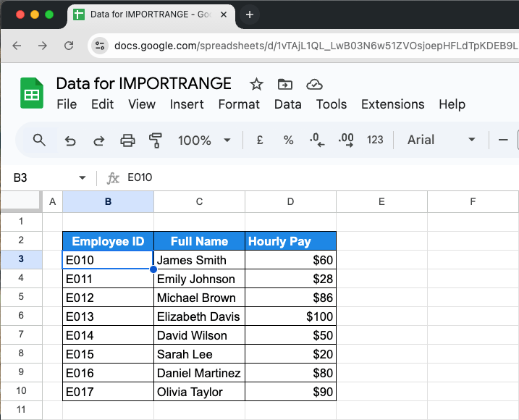Select column E header

[381, 202]
